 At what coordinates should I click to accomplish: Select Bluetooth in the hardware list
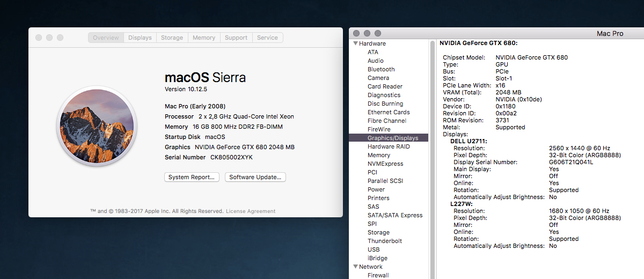pyautogui.click(x=381, y=69)
